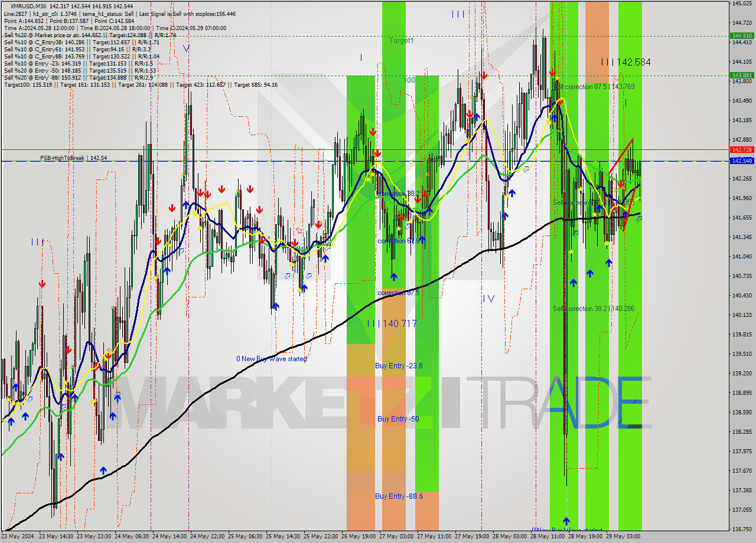The height and width of the screenshot is (543, 756).
Task: Select the 'I I I 142.584' wave label
Action: (x=625, y=62)
